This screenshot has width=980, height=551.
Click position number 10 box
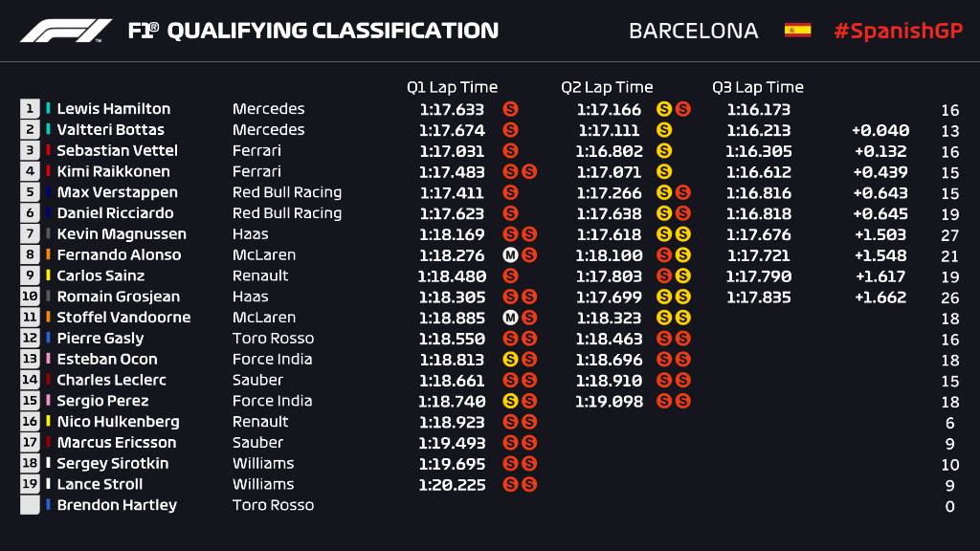[30, 297]
